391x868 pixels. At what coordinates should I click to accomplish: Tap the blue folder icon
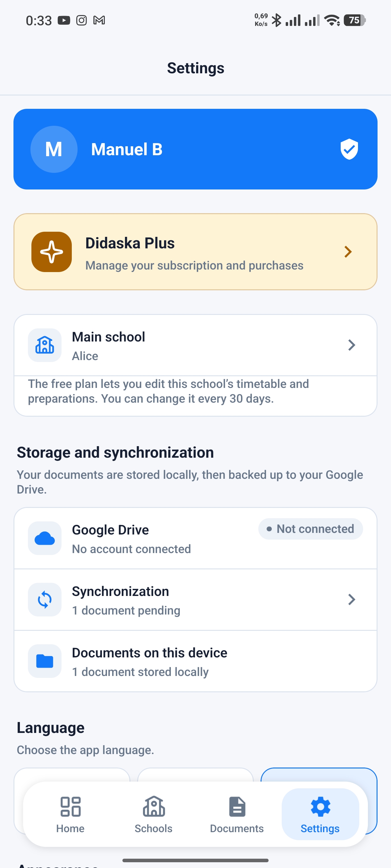(x=45, y=661)
